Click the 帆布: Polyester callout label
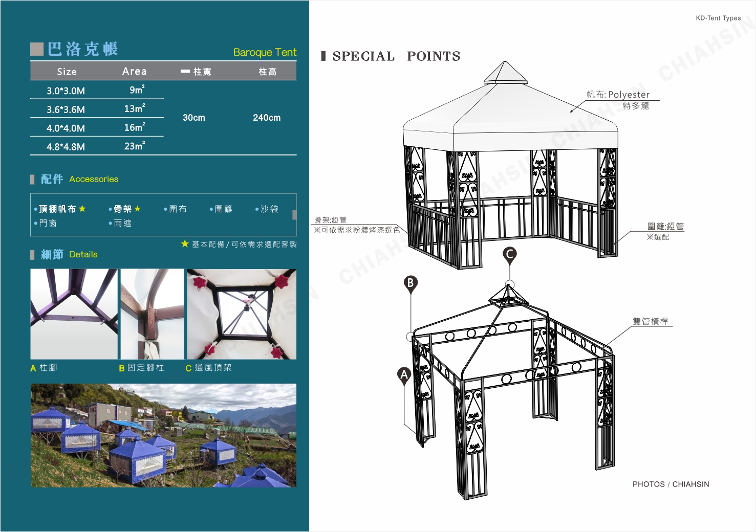The height and width of the screenshot is (532, 756). pyautogui.click(x=618, y=95)
